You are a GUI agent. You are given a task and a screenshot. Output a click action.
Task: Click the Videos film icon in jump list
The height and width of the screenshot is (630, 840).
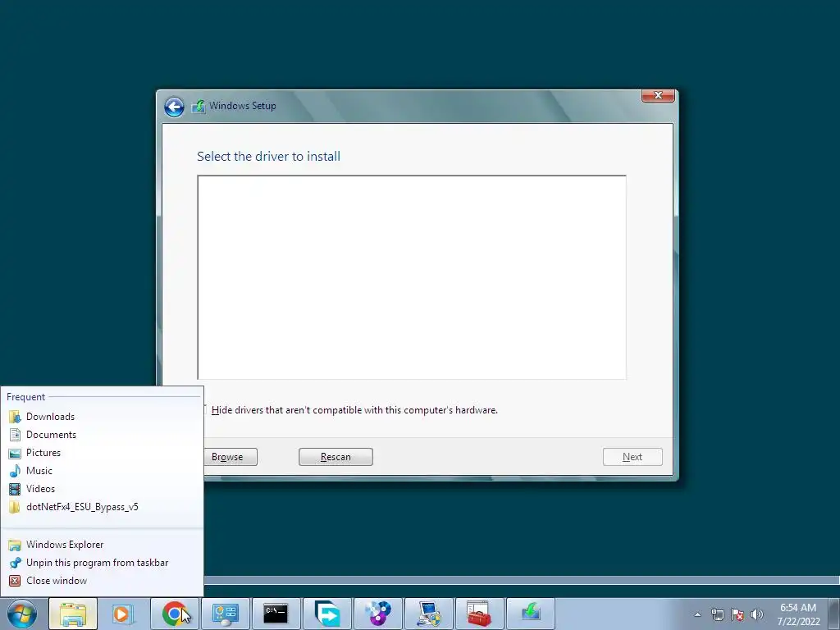click(x=15, y=489)
